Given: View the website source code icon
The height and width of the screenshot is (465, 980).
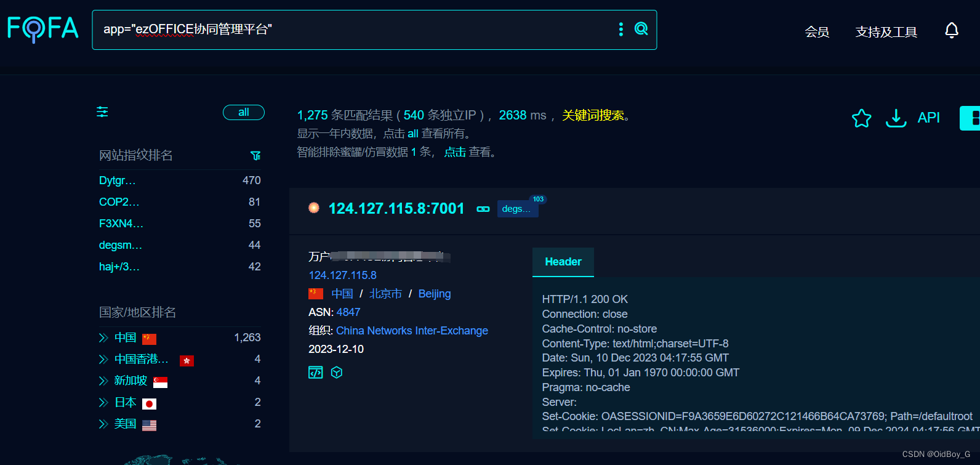Looking at the screenshot, I should pos(315,373).
